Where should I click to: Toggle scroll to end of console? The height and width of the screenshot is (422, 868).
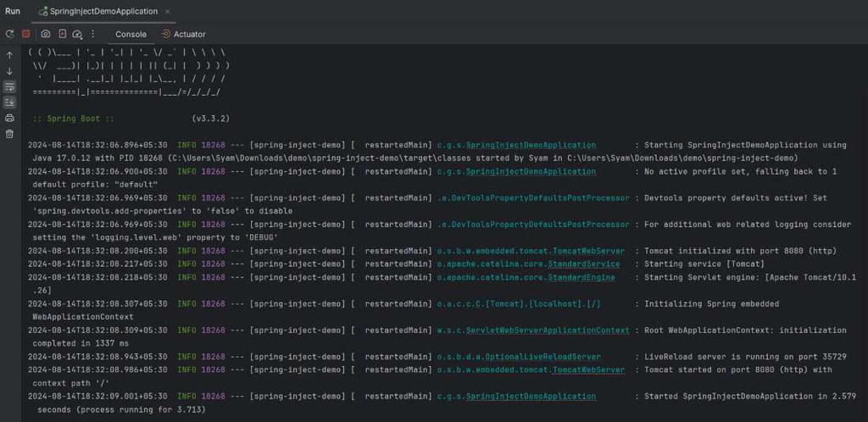[10, 103]
